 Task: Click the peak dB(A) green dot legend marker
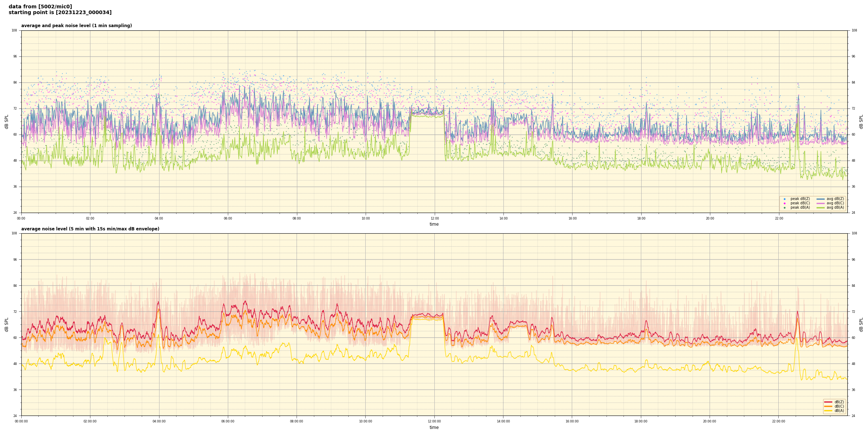(x=784, y=208)
